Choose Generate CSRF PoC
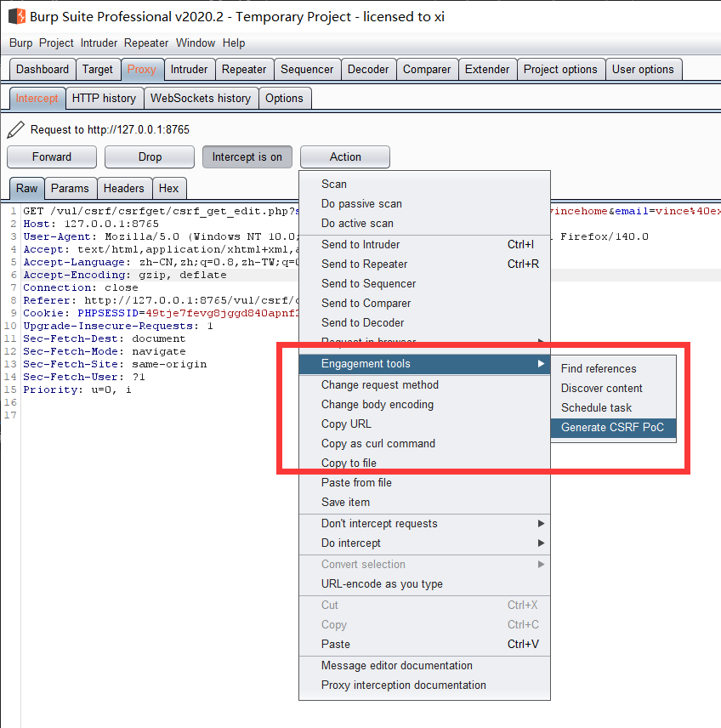The height and width of the screenshot is (728, 721). tap(613, 427)
